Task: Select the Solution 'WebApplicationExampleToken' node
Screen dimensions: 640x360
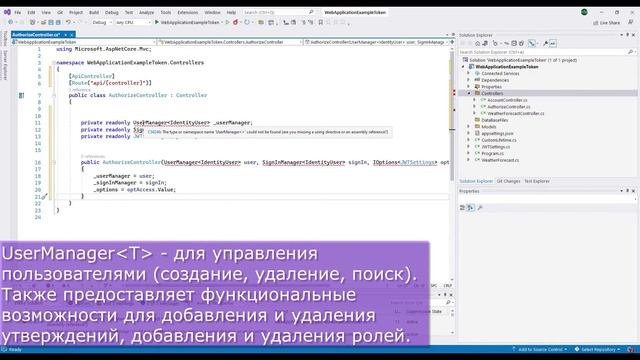Action: [x=523, y=60]
